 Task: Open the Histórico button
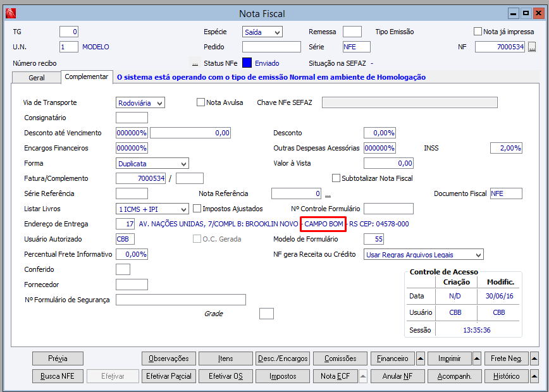point(506,376)
